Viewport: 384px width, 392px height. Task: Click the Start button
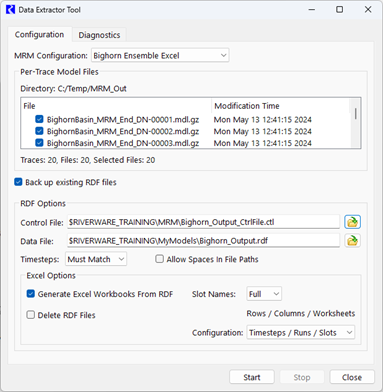(252, 377)
